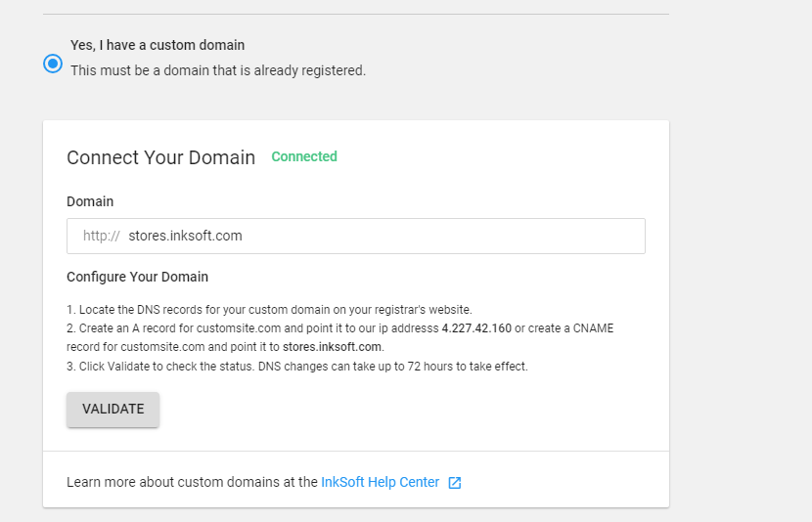Click the external link icon beside Help Center
The image size is (812, 522).
click(454, 483)
